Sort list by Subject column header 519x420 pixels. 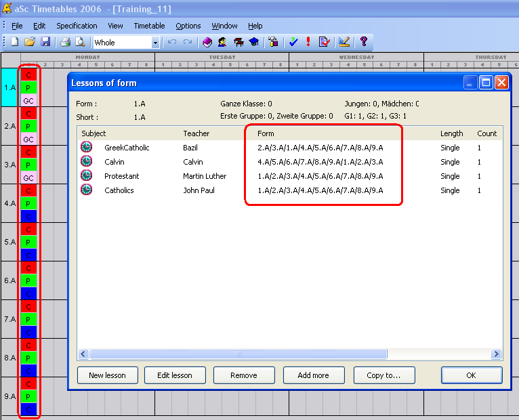[94, 133]
